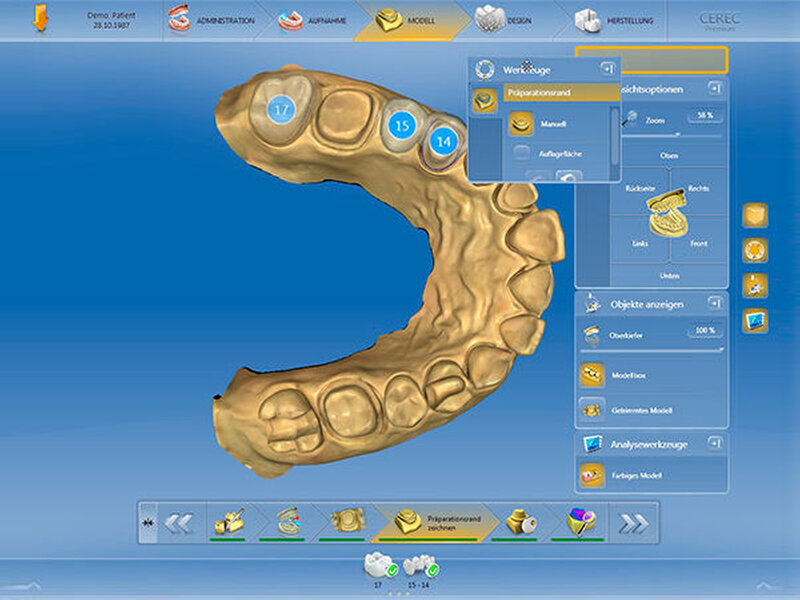
Task: Toggle the Getrenntes Modell display
Action: (592, 409)
